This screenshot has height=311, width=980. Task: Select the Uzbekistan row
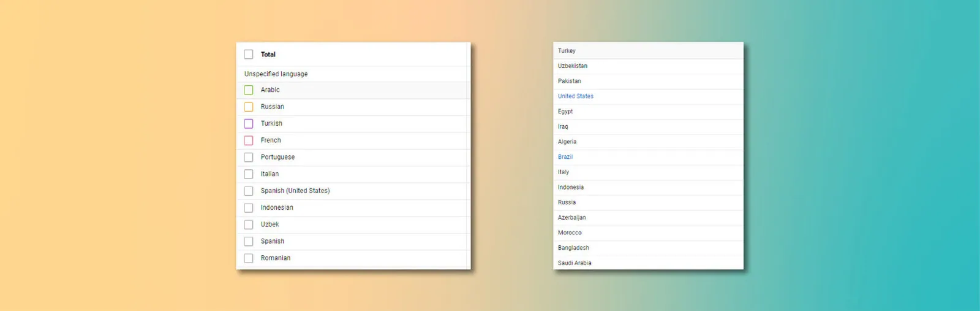(648, 66)
